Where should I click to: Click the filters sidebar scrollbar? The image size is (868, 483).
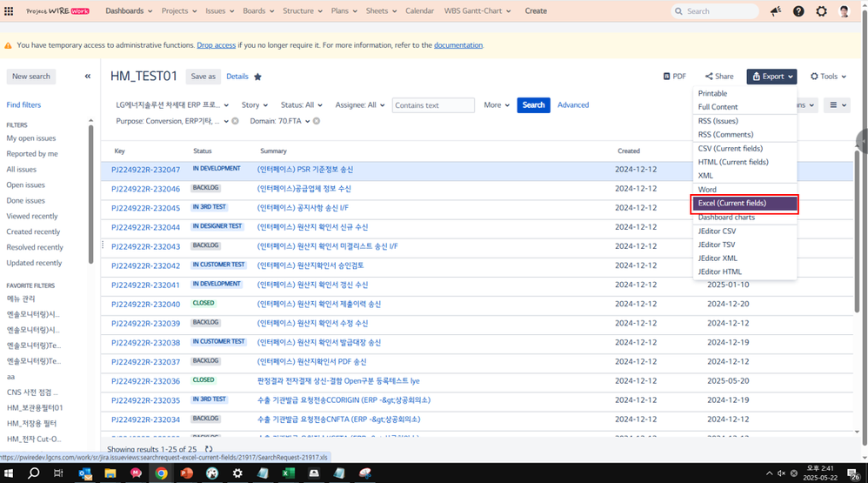pos(90,194)
